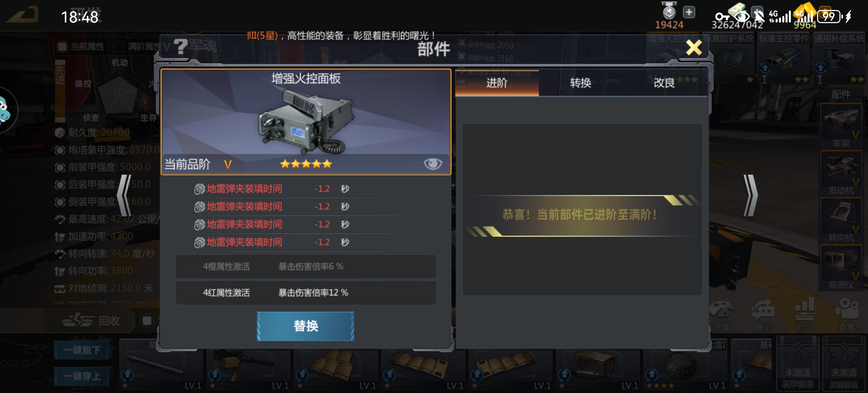Click the plus icon beside the medal count
Image resolution: width=868 pixels, height=393 pixels.
(689, 12)
